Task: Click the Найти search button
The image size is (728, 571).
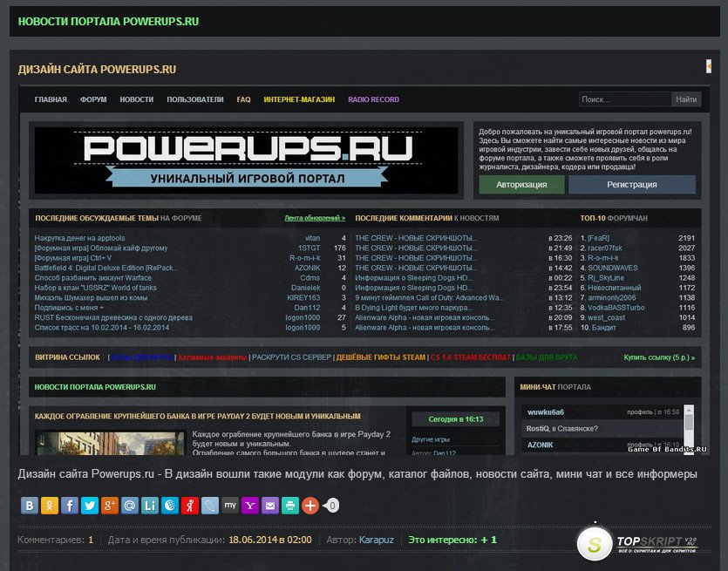Action: 686,99
